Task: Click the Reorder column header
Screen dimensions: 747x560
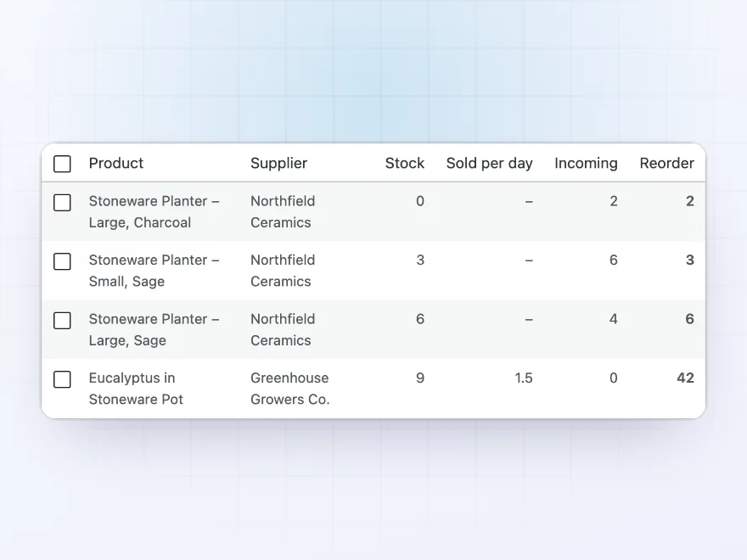Action: 666,163
